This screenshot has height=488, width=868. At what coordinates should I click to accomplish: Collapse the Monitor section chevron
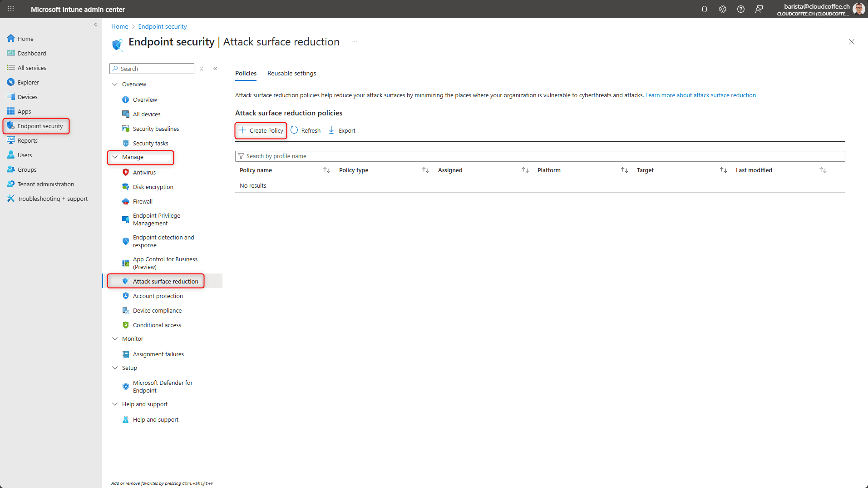[115, 339]
